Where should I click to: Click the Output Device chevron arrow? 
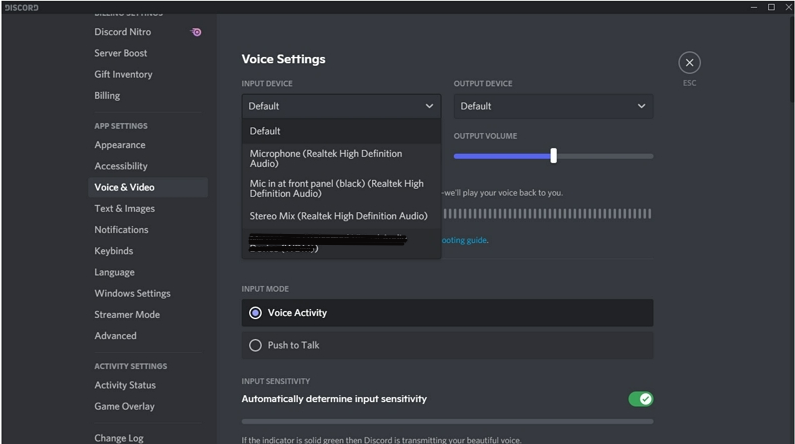pyautogui.click(x=641, y=106)
